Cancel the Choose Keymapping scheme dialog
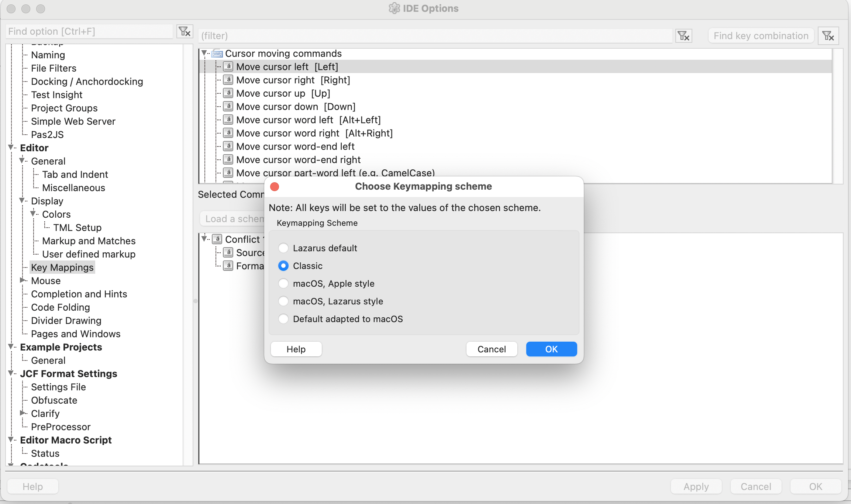The width and height of the screenshot is (851, 504). coord(492,349)
